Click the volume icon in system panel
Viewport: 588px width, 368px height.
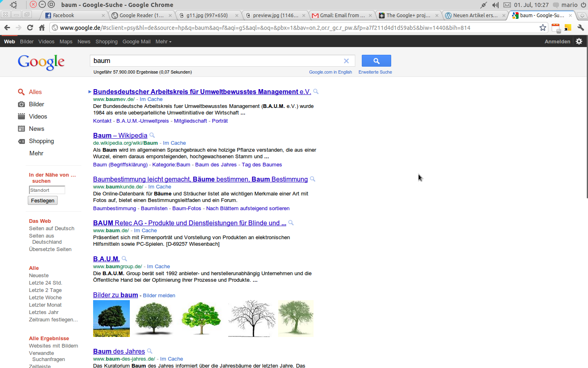[x=495, y=5]
